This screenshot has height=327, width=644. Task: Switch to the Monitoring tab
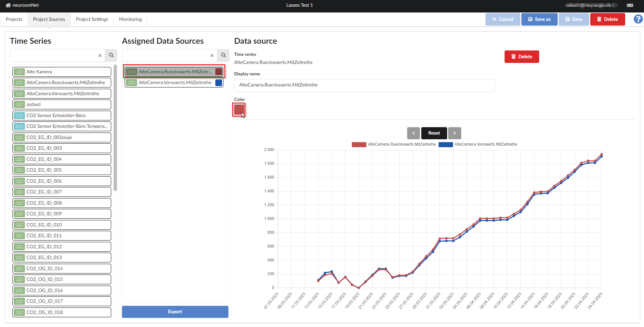click(130, 19)
